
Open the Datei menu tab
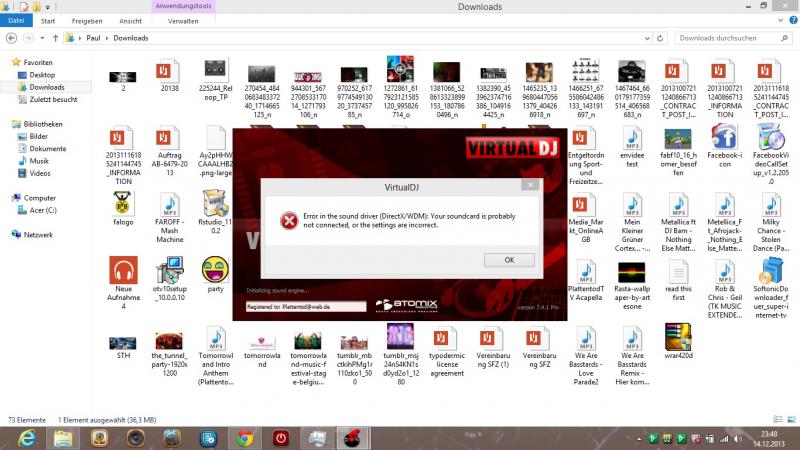[16, 20]
